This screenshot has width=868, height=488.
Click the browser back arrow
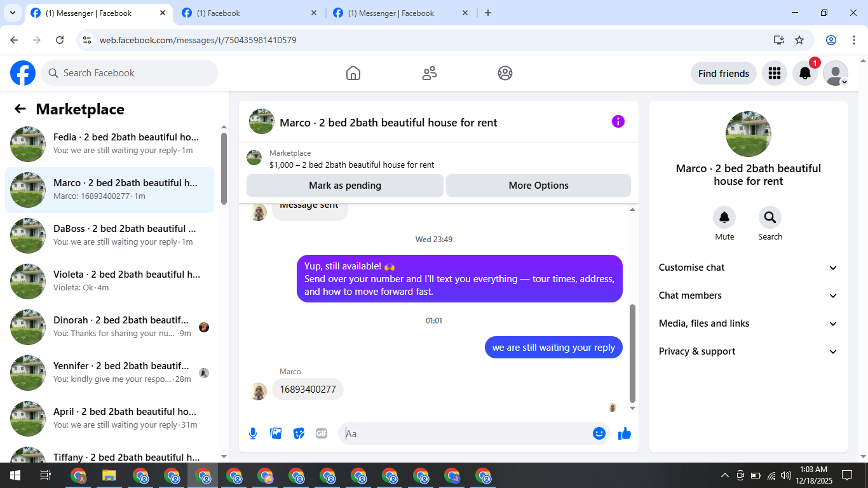click(14, 40)
